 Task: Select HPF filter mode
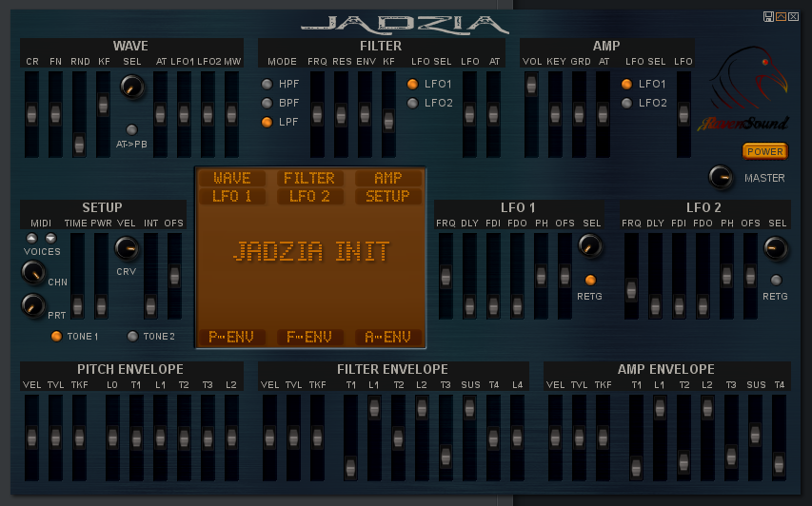point(267,84)
